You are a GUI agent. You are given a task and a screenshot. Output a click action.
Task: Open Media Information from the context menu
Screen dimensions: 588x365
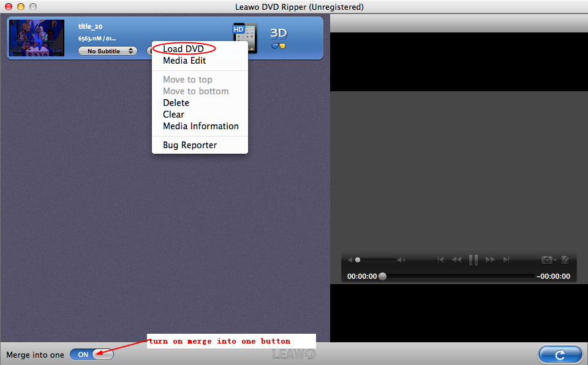[200, 126]
